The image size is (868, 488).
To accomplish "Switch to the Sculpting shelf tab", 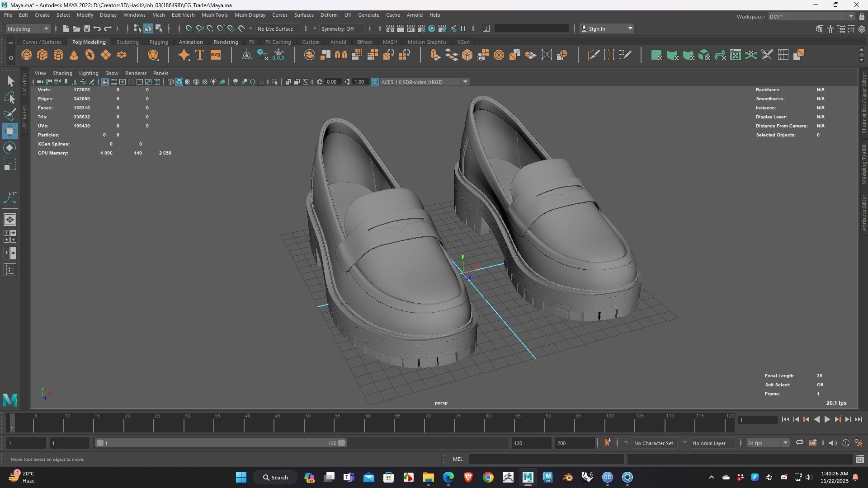I will click(127, 42).
